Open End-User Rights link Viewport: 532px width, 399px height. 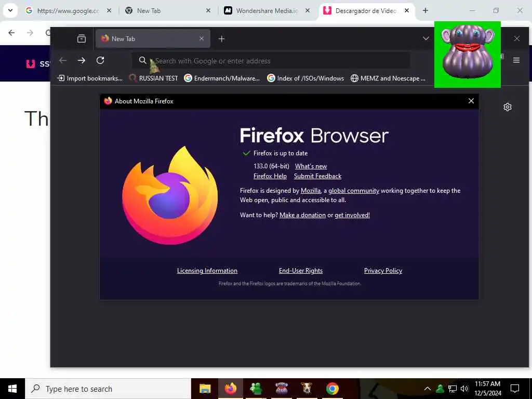(301, 271)
